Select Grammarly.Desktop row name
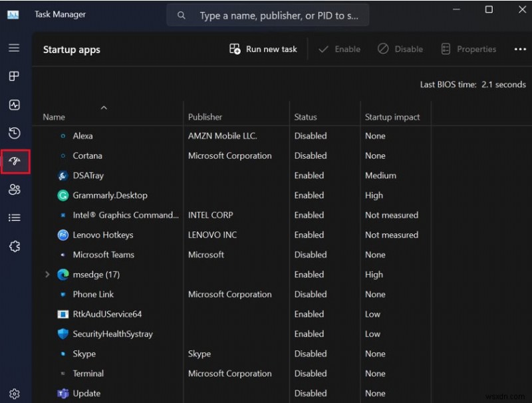Image resolution: width=532 pixels, height=403 pixels. [x=110, y=196]
